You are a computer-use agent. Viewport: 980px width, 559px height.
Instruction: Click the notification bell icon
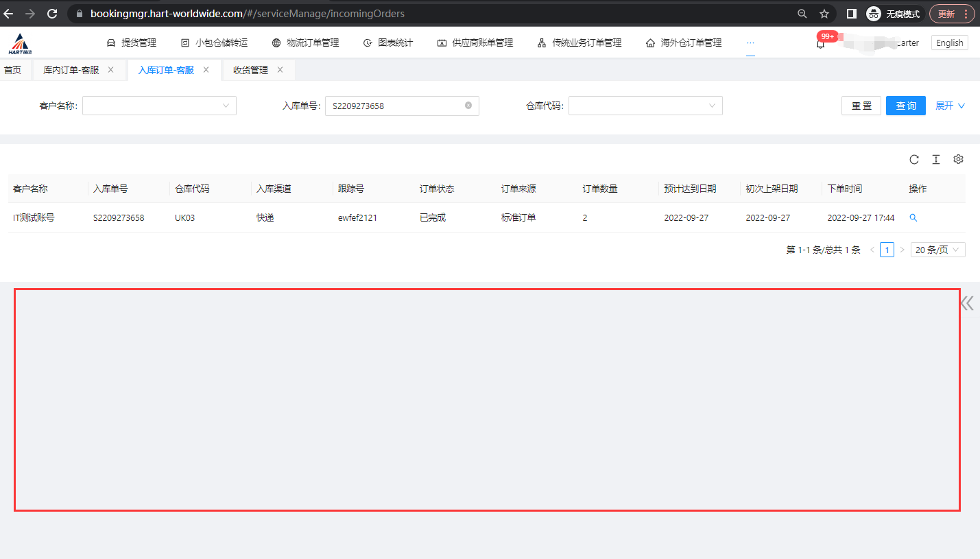click(820, 44)
